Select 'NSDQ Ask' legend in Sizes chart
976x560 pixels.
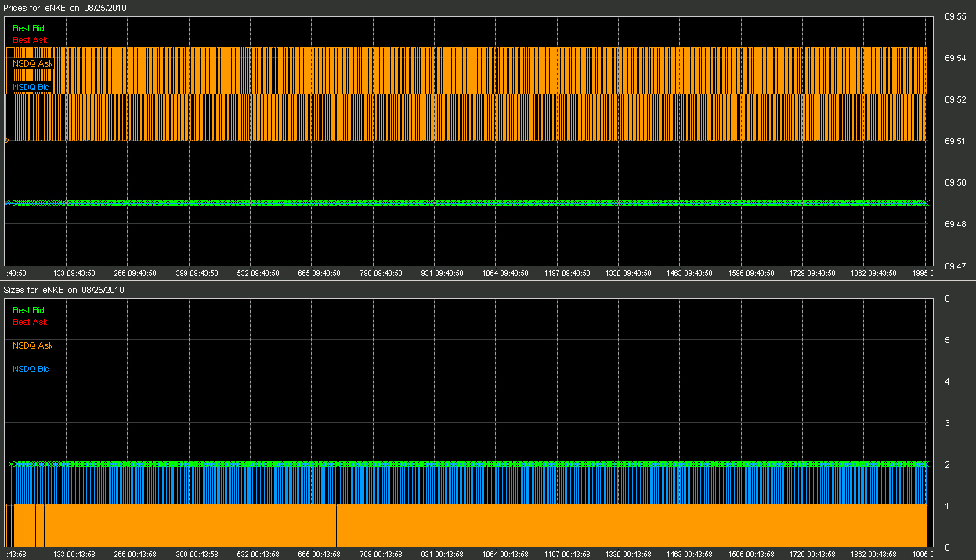click(33, 345)
